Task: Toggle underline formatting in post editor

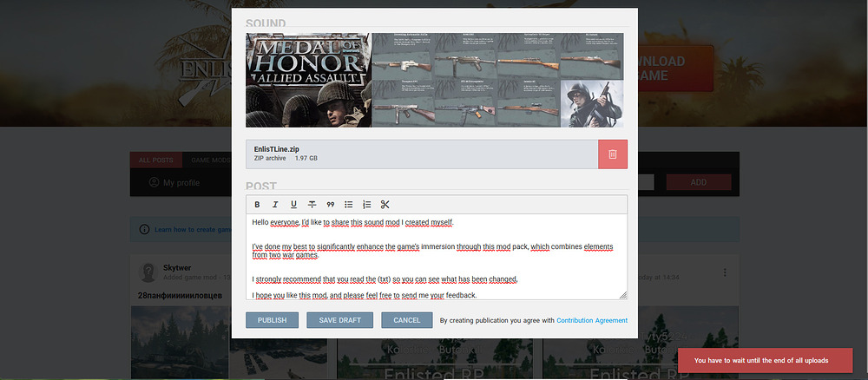Action: pos(293,205)
